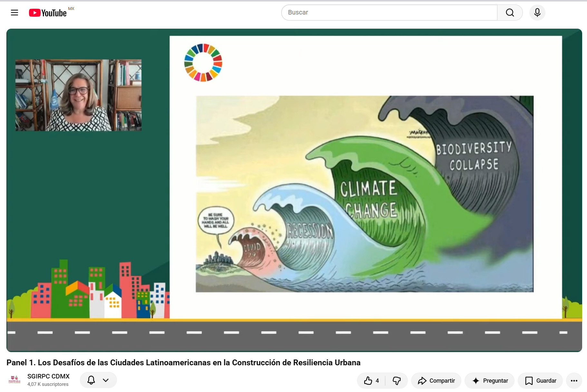Open SGIRPC CDMX channel avatar
587x392 pixels.
pos(14,380)
